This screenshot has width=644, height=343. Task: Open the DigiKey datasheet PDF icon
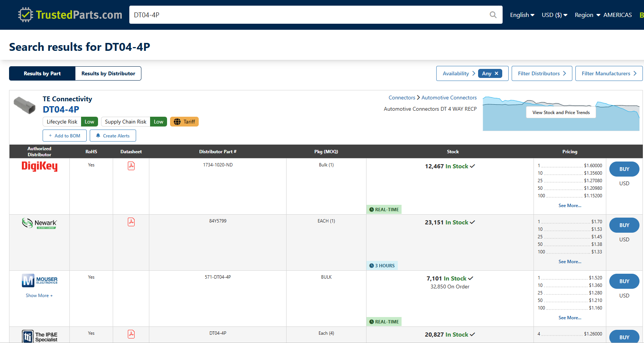tap(131, 166)
